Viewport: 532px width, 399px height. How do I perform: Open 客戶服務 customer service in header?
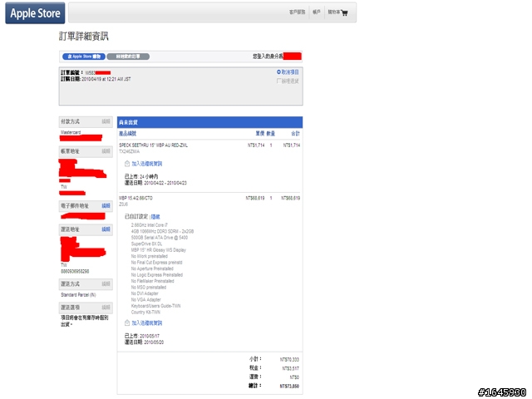[297, 12]
